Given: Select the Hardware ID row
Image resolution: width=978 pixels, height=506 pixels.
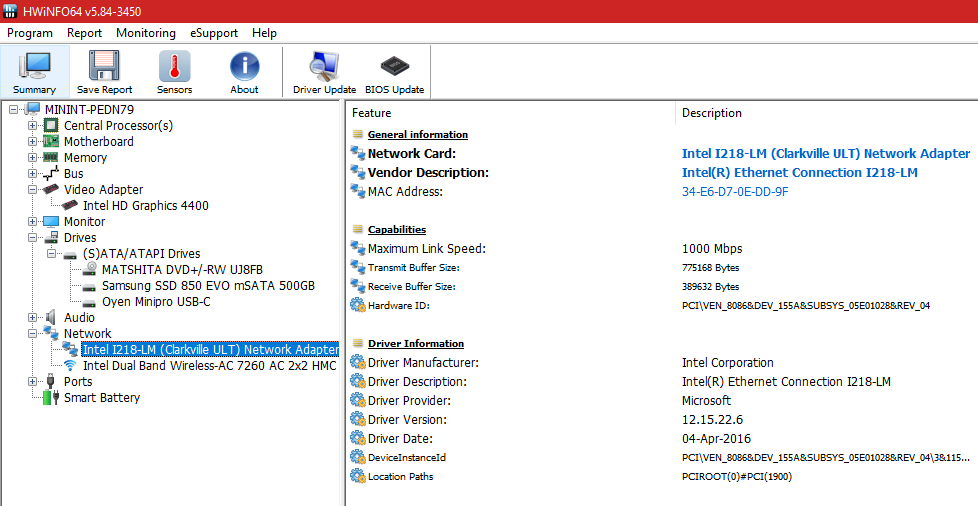Looking at the screenshot, I should coord(662,306).
